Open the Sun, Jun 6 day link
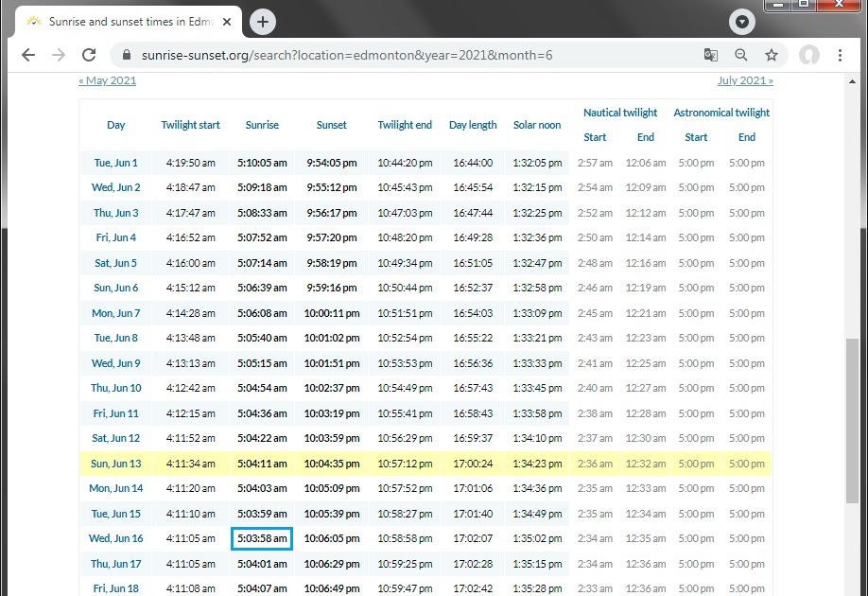The height and width of the screenshot is (596, 868). pyautogui.click(x=115, y=288)
